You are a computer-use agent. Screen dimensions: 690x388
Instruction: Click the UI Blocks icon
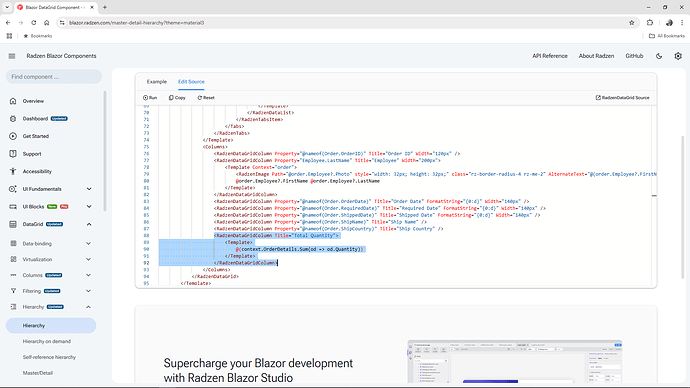[13, 206]
